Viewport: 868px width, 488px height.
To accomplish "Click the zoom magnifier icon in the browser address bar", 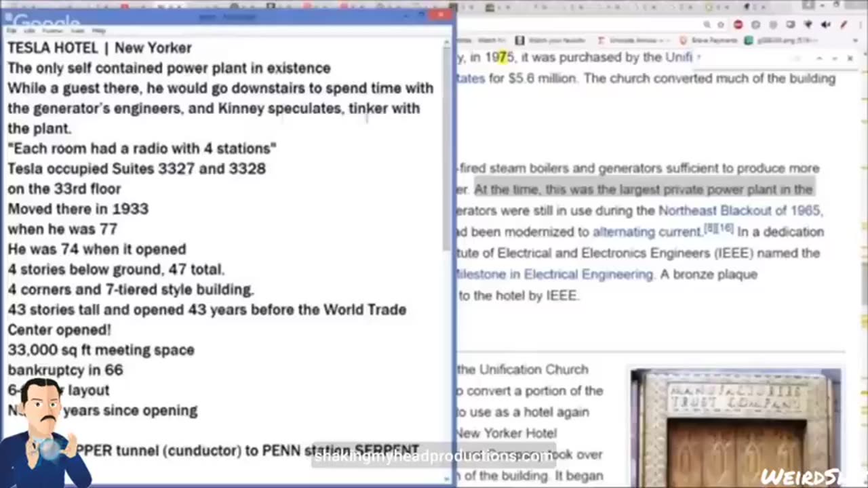I will 707,25.
